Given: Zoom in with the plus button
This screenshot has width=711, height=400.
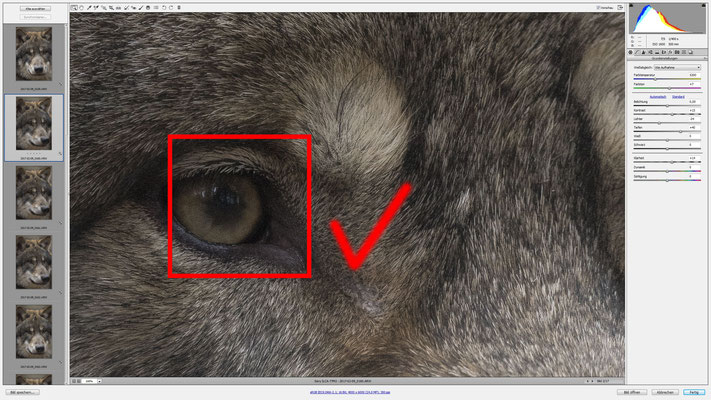Looking at the screenshot, I should [79, 381].
